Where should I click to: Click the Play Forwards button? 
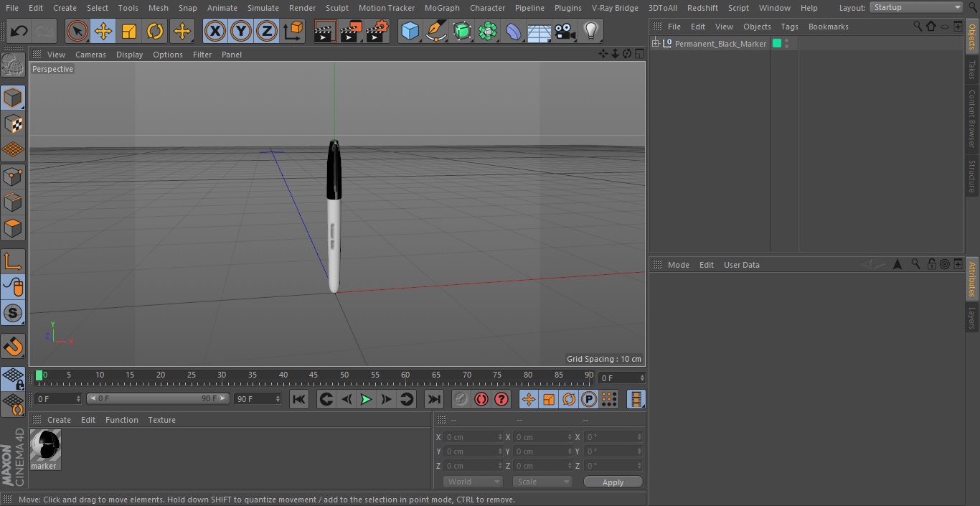coord(366,399)
